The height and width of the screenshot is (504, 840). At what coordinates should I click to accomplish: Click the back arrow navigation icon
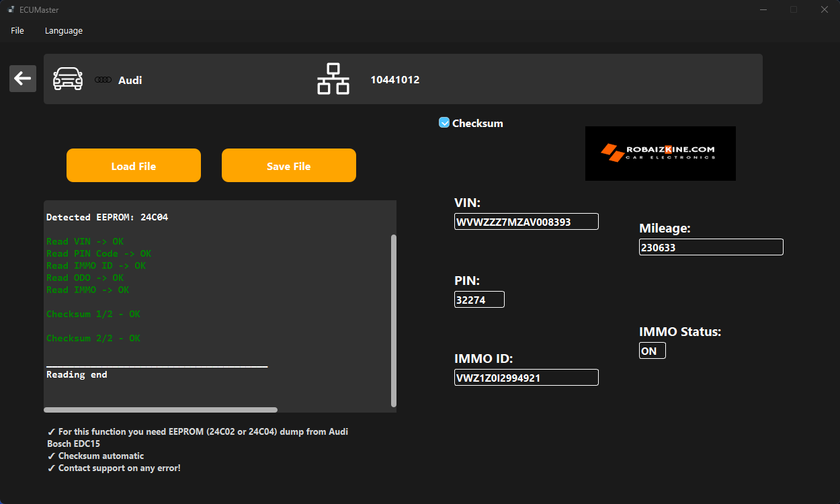coord(22,79)
